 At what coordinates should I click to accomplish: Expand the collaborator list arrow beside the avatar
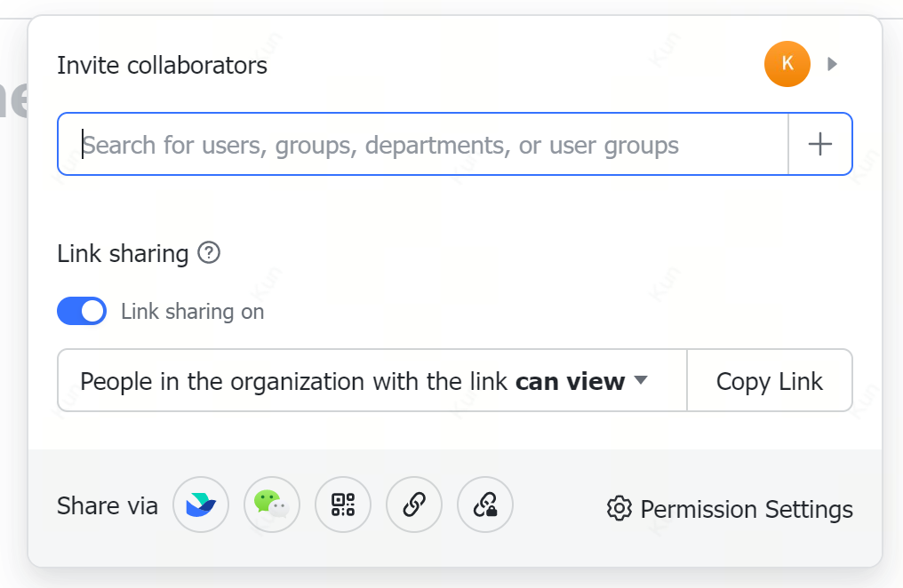pos(833,64)
